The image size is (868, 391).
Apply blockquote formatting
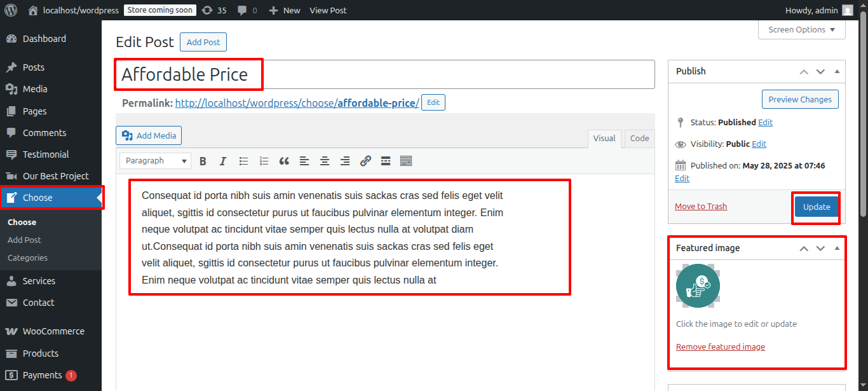point(284,161)
